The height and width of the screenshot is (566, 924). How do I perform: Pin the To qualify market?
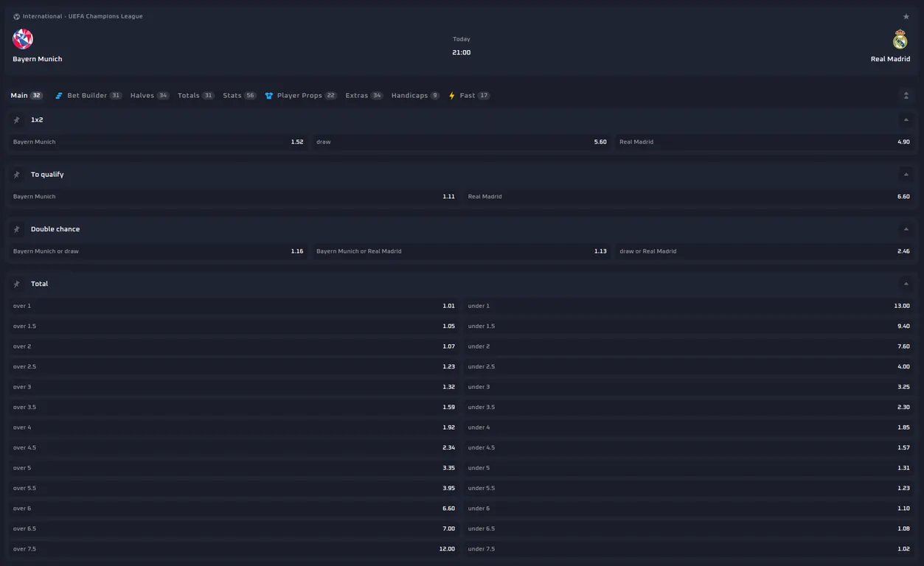pos(17,175)
